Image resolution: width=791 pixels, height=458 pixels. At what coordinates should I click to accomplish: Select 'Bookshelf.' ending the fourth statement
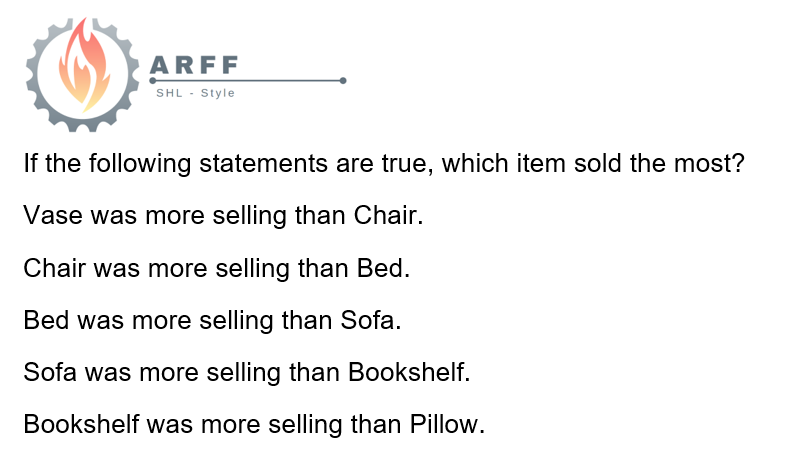pyautogui.click(x=409, y=372)
